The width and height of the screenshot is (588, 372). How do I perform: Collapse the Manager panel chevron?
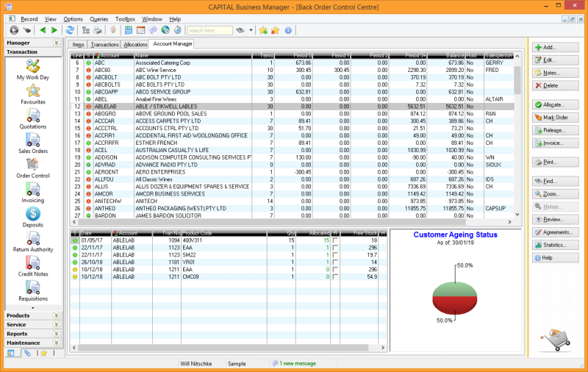click(x=57, y=43)
